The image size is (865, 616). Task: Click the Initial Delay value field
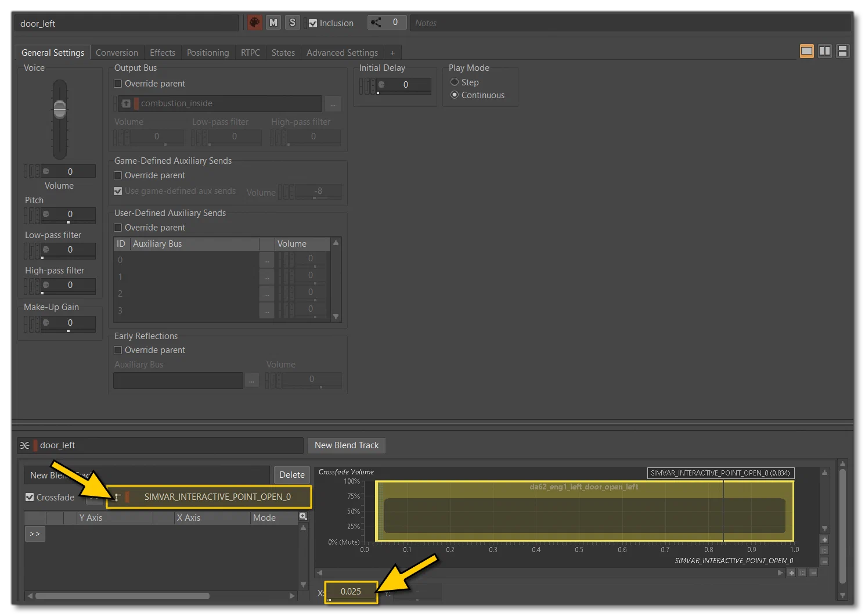tap(405, 85)
